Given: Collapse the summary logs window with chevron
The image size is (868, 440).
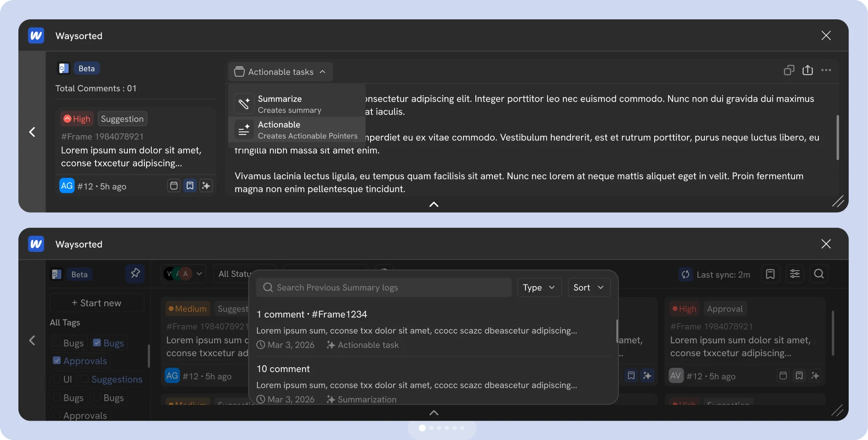Looking at the screenshot, I should [x=434, y=413].
